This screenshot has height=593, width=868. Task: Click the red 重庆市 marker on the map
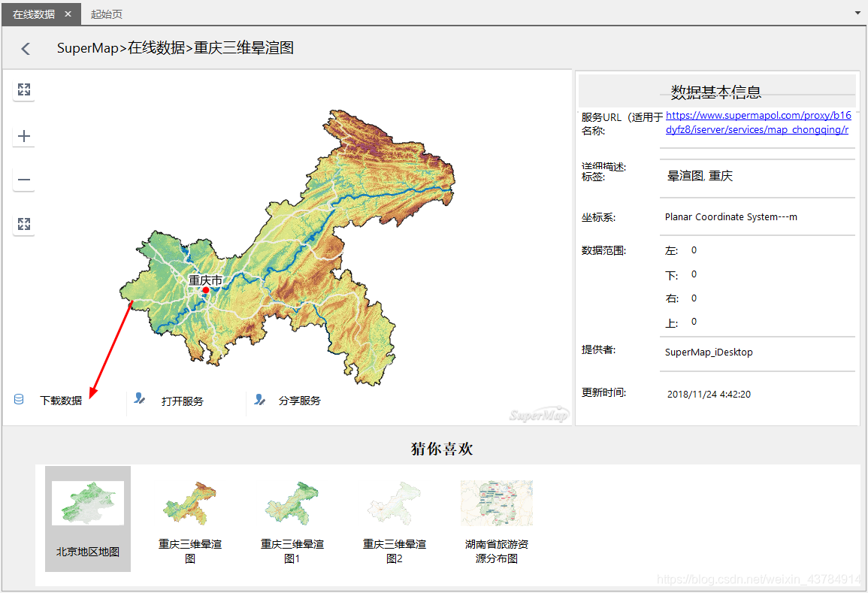(206, 289)
